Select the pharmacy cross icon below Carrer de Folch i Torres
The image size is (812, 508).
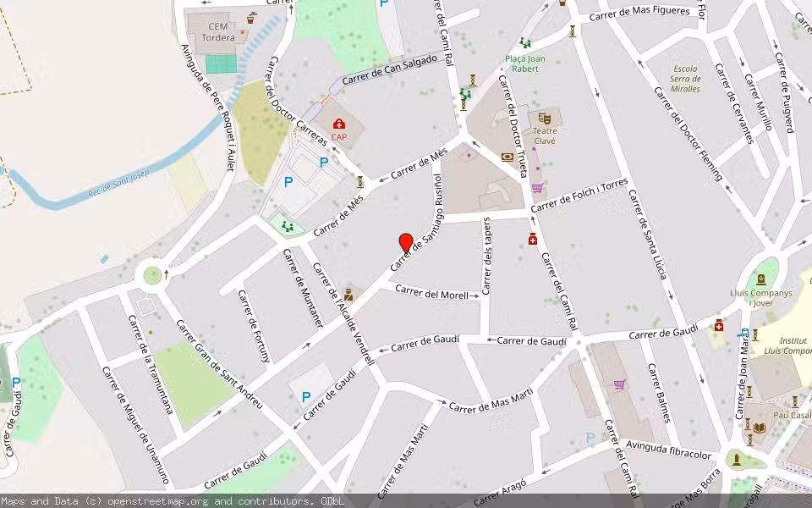[x=532, y=238]
